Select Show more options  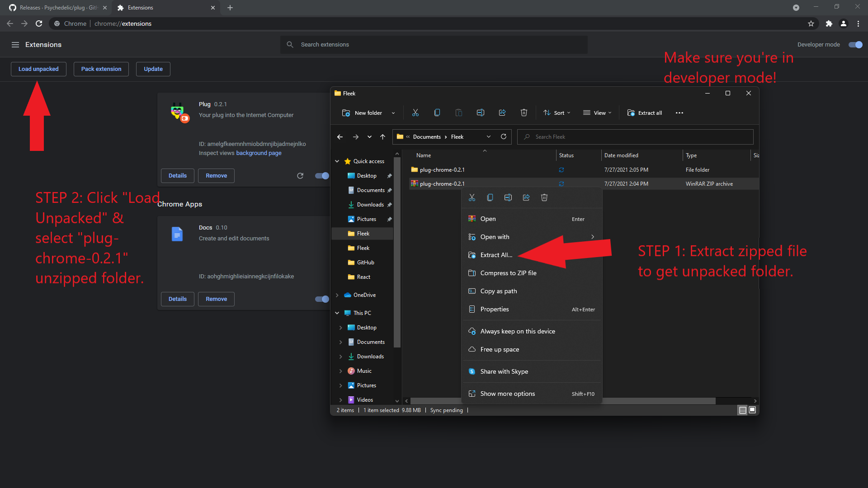[x=532, y=394]
